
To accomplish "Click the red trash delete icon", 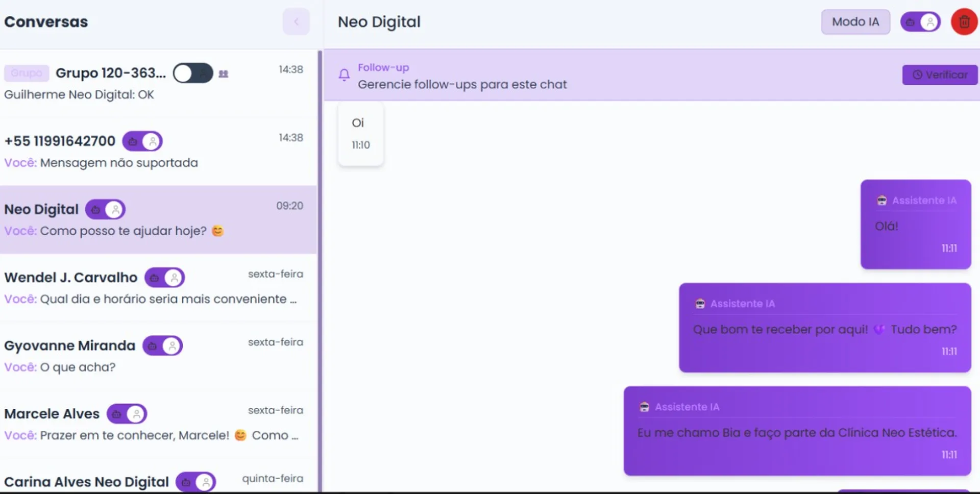I will coord(964,22).
